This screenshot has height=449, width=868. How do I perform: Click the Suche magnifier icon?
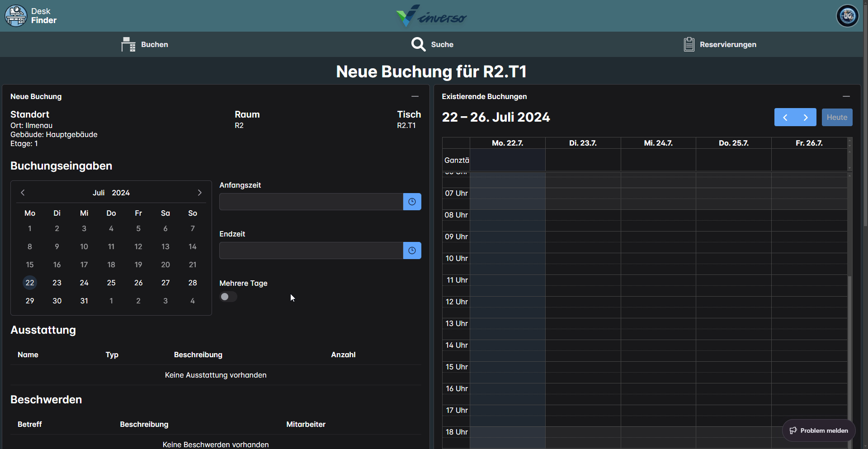[418, 44]
